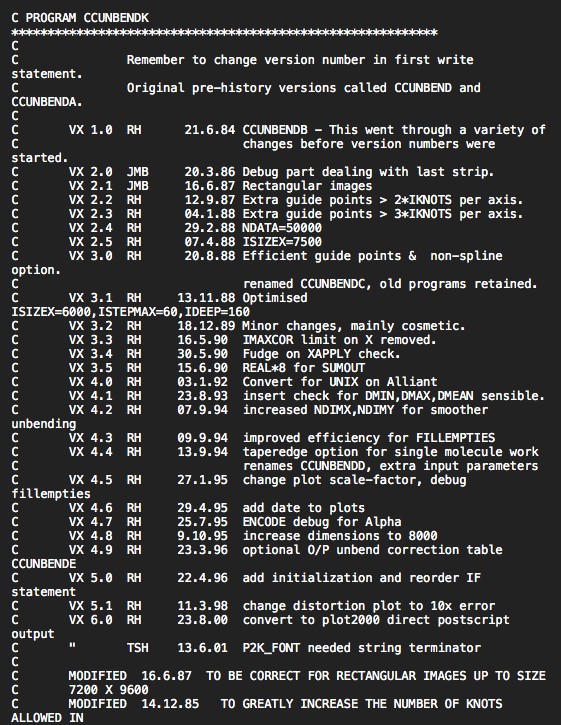
Task: Click the asterisk separator line
Action: [224, 33]
